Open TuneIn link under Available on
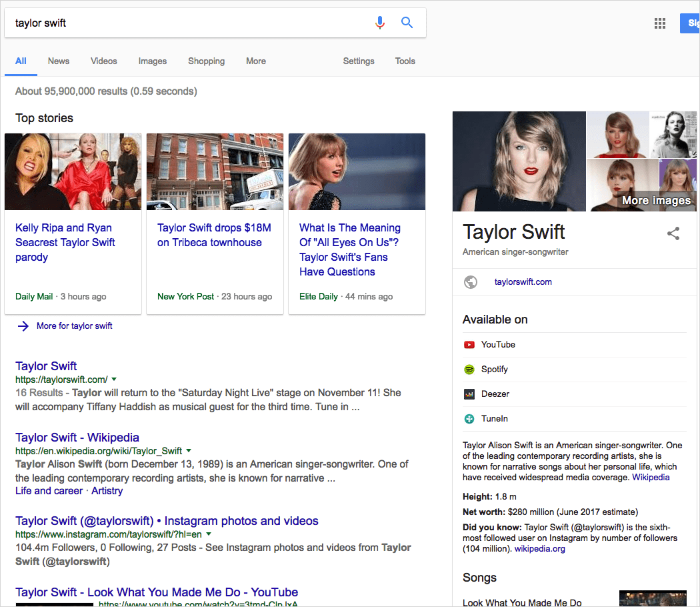Image resolution: width=700 pixels, height=607 pixels. coord(495,418)
